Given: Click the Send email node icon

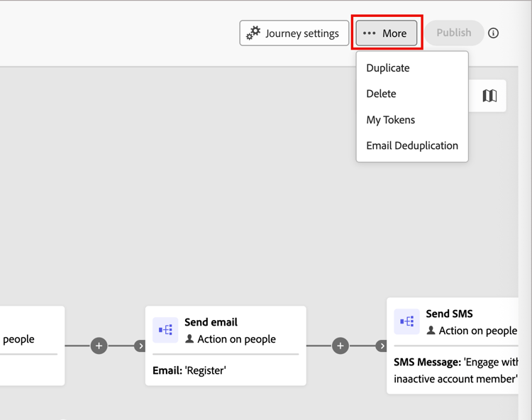Looking at the screenshot, I should click(165, 330).
